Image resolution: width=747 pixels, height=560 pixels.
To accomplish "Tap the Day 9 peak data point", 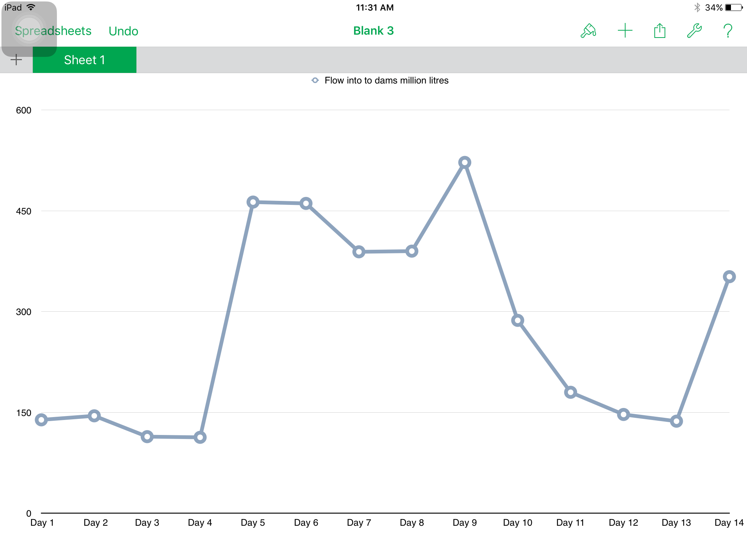I will 464,162.
